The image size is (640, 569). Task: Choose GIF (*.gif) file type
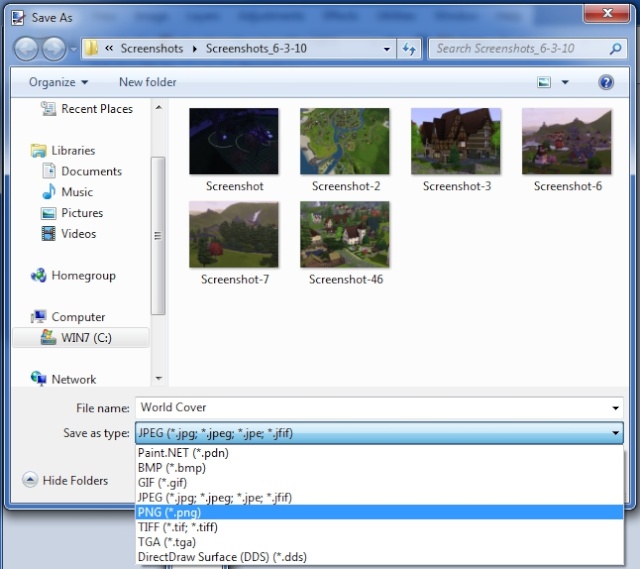point(379,482)
